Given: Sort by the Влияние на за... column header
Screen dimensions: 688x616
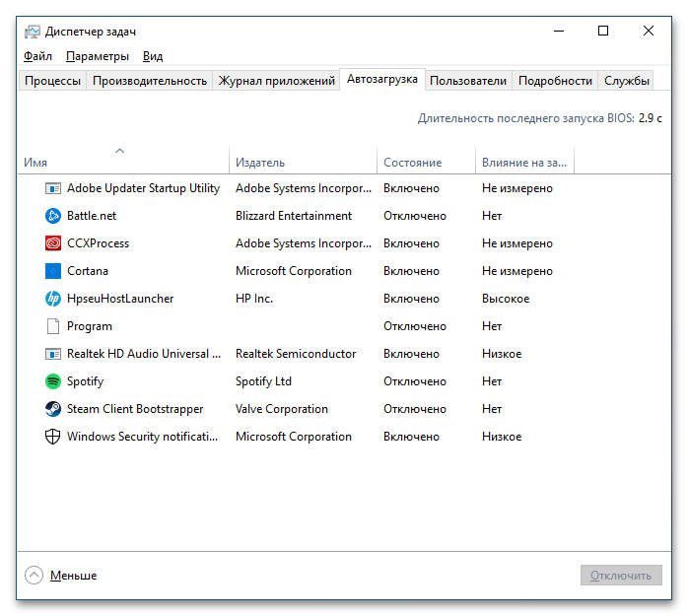Looking at the screenshot, I should (524, 160).
